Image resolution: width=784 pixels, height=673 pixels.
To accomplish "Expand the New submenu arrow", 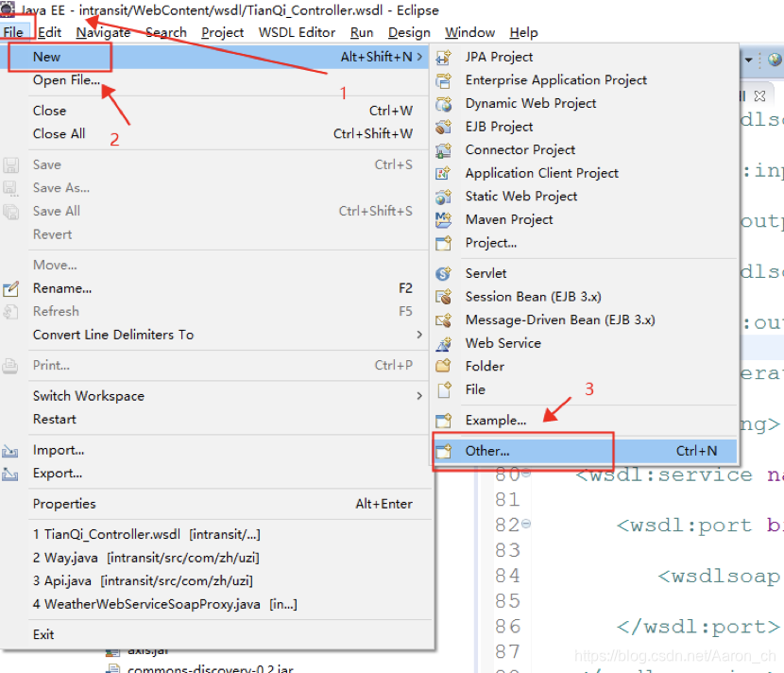I will tap(419, 57).
